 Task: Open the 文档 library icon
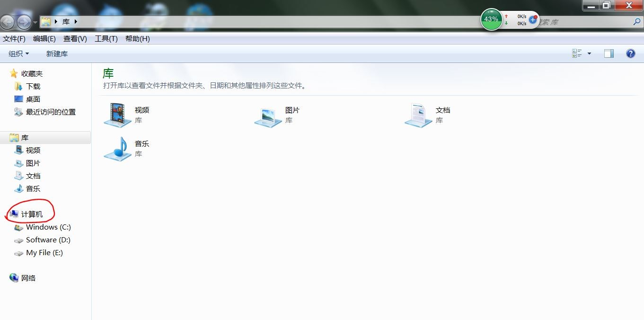(x=418, y=115)
